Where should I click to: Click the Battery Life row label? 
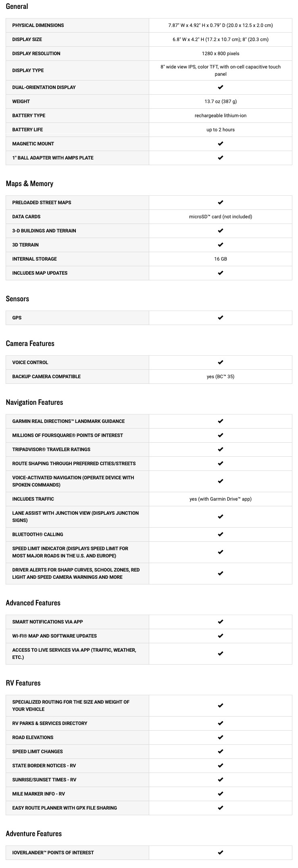[27, 130]
